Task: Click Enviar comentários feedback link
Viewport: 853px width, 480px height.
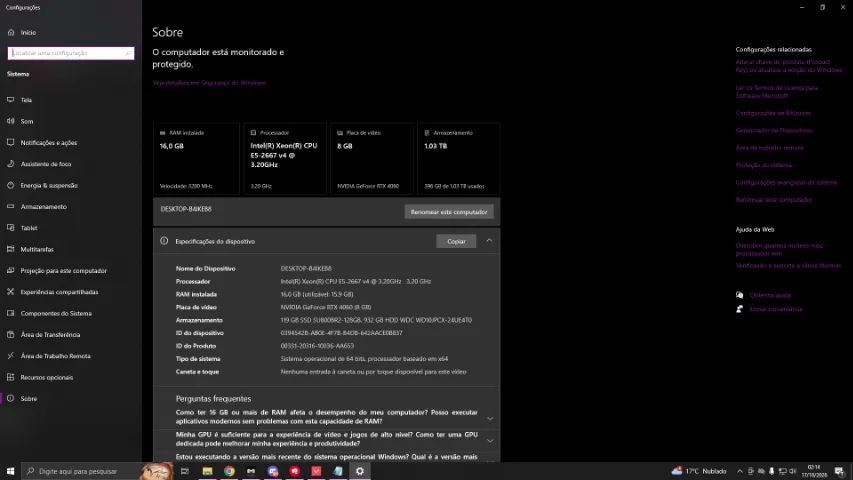Action: [776, 309]
